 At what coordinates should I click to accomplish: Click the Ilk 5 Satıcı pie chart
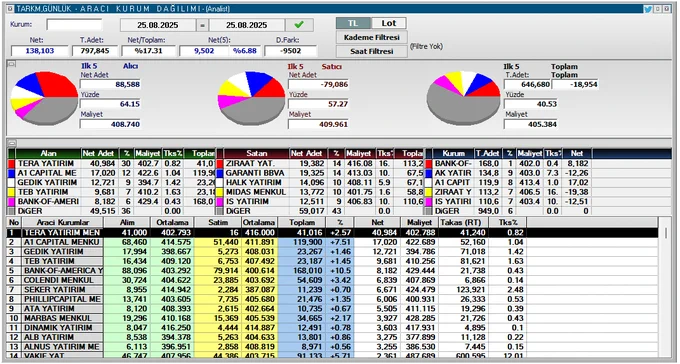click(251, 98)
